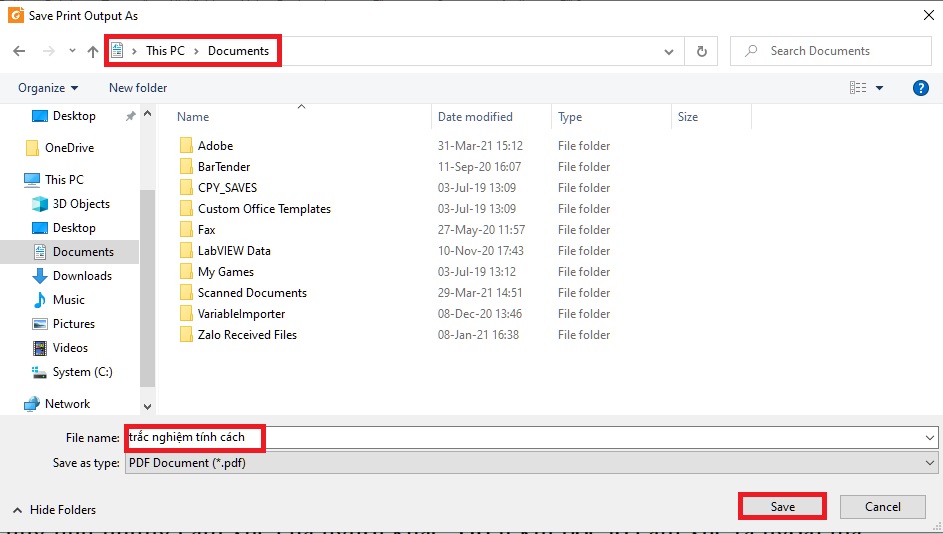This screenshot has width=943, height=534.
Task: Click the pin icon next to Desktop
Action: tap(130, 116)
